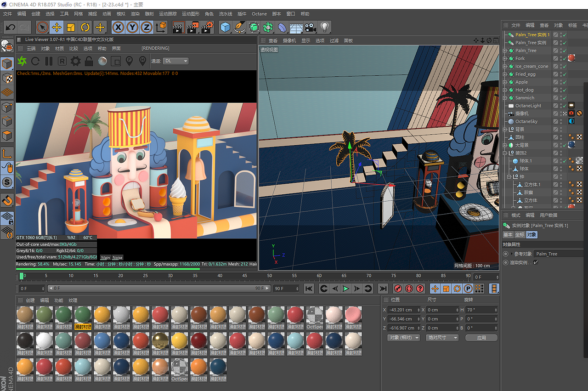This screenshot has width=588, height=391.
Task: Open Render Settings clapperboard with gear
Action: [207, 27]
